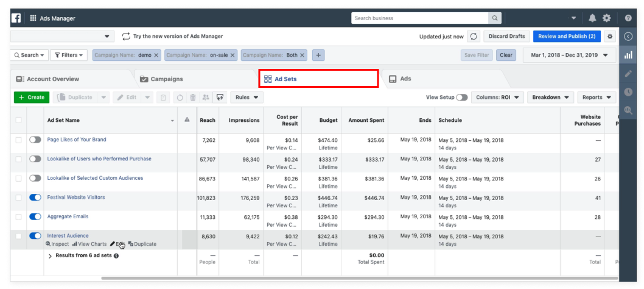Open the Rules dropdown

pos(247,98)
